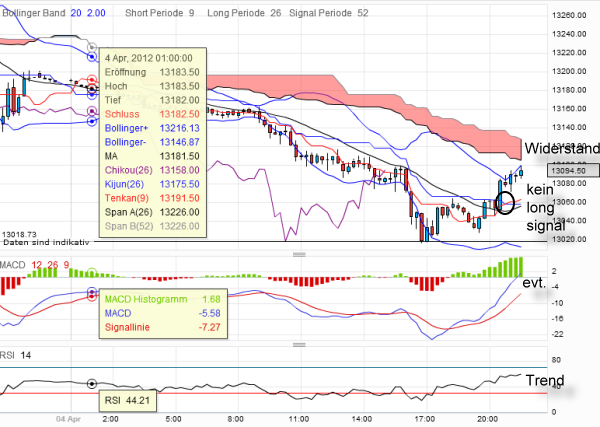The image size is (600, 427).
Task: Click the 8:00 time axis label
Action: (x=235, y=419)
